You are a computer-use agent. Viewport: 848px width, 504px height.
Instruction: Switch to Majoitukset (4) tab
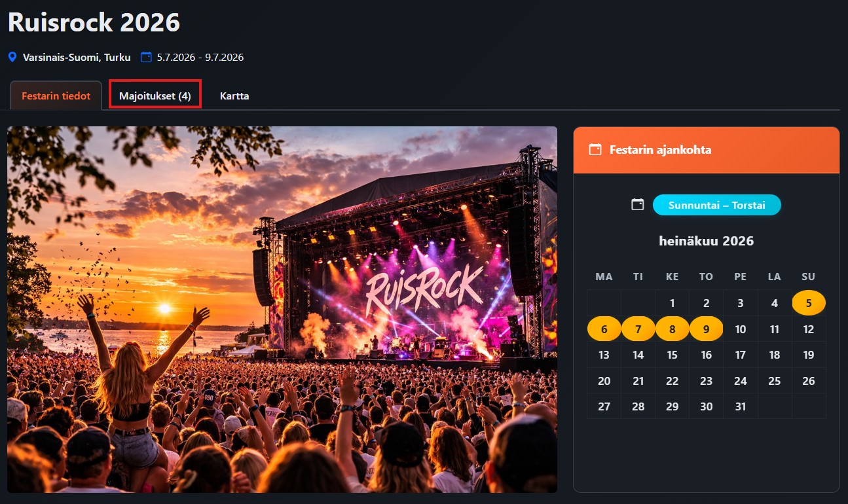click(x=155, y=96)
